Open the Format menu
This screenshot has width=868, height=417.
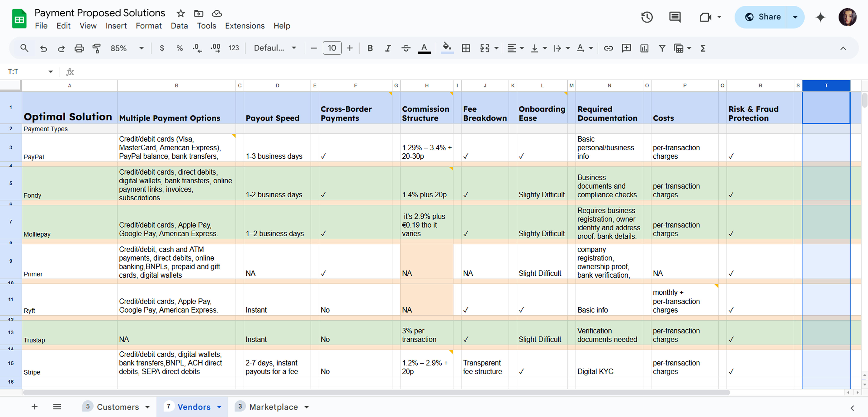pyautogui.click(x=149, y=26)
